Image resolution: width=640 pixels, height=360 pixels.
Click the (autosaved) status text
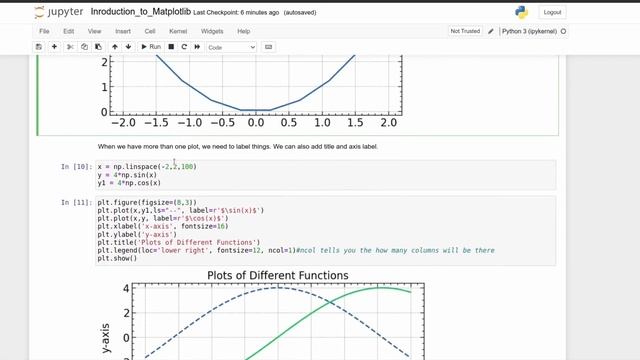coord(300,13)
